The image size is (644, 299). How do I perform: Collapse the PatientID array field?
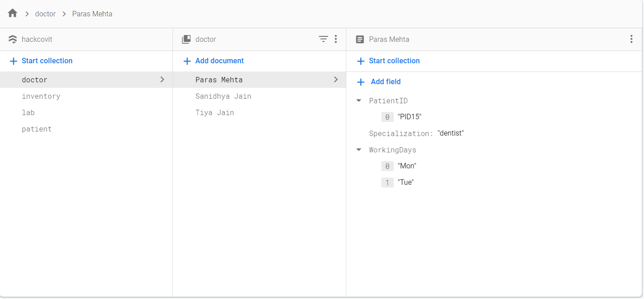click(359, 101)
